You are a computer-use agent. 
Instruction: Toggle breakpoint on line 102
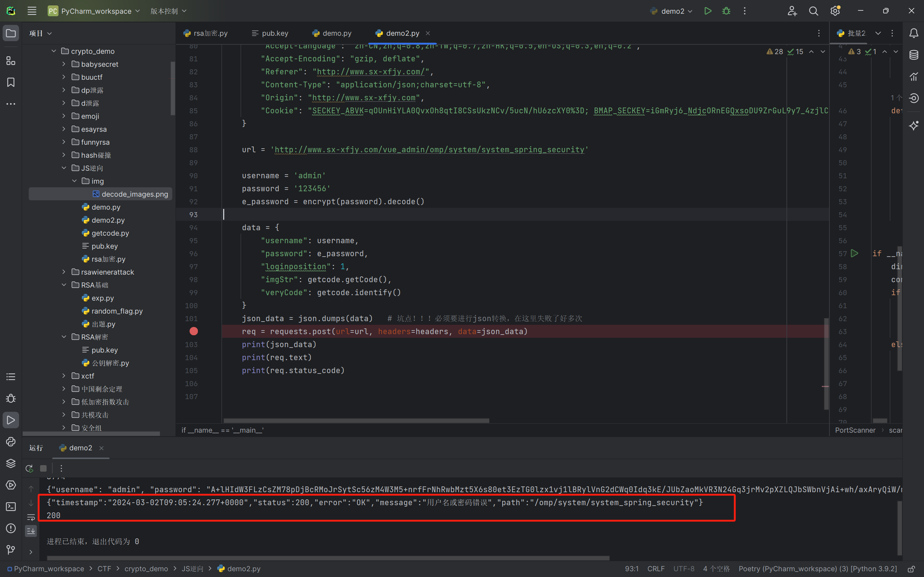point(194,331)
